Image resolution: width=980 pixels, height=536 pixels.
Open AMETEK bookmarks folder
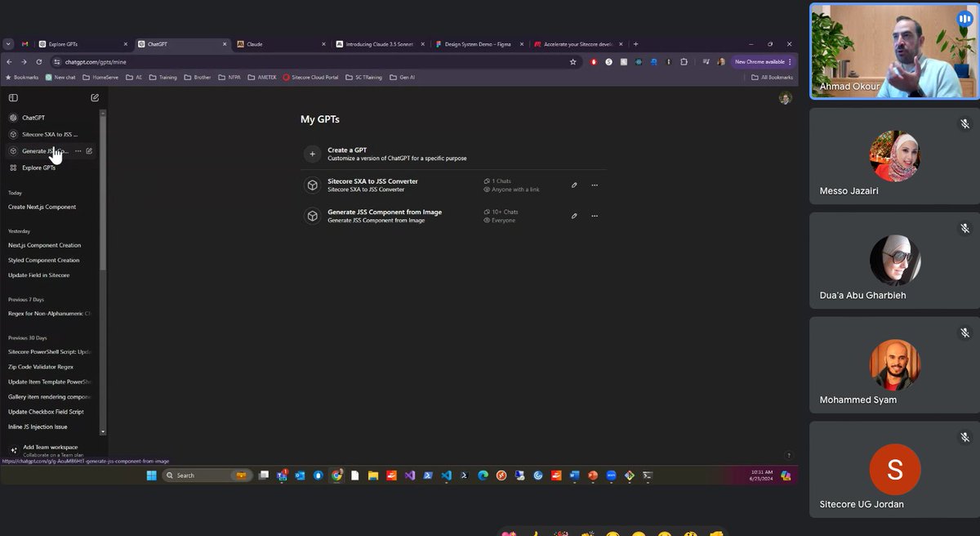click(262, 78)
